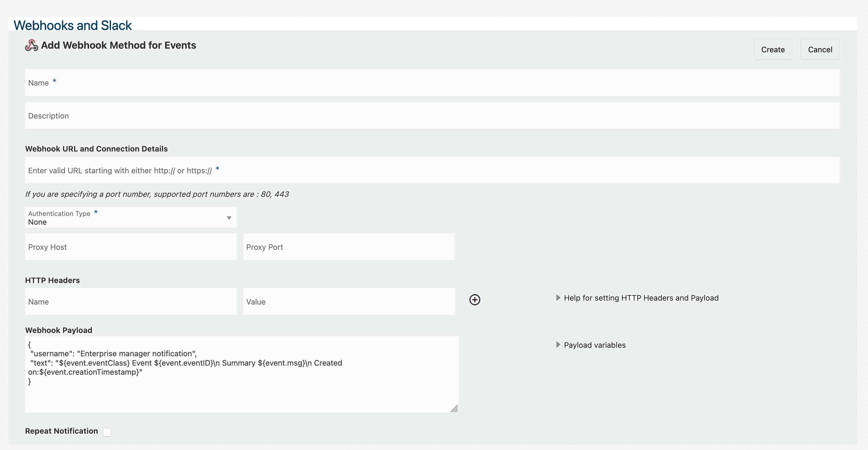Viewport: 868px width, 450px height.
Task: Click the Webhooks and Slack page heading
Action: point(73,26)
